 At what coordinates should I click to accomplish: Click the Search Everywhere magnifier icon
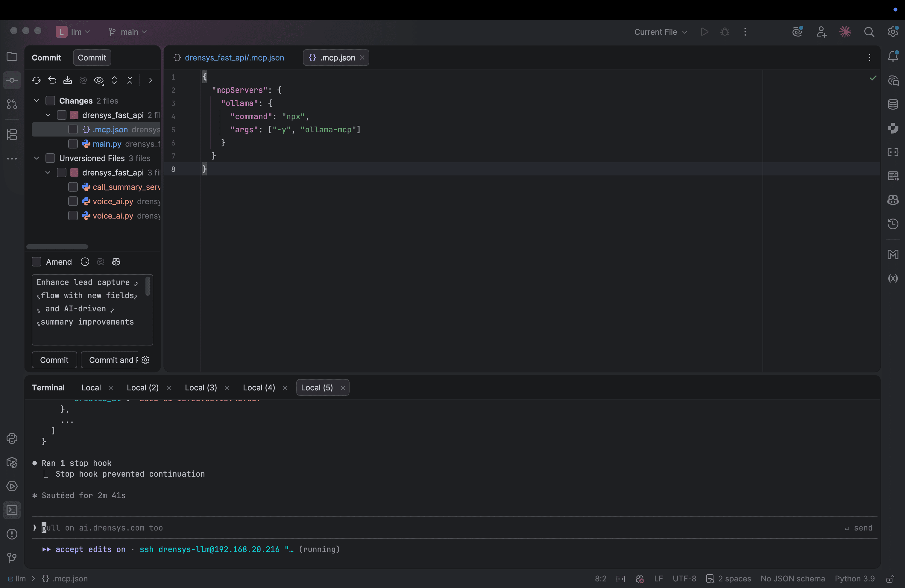pos(869,32)
